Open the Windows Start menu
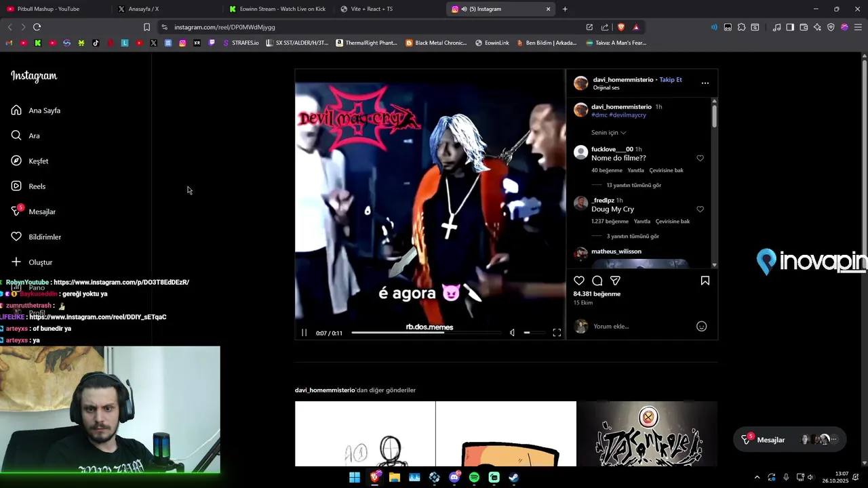Viewport: 868px width, 488px height. pyautogui.click(x=355, y=477)
